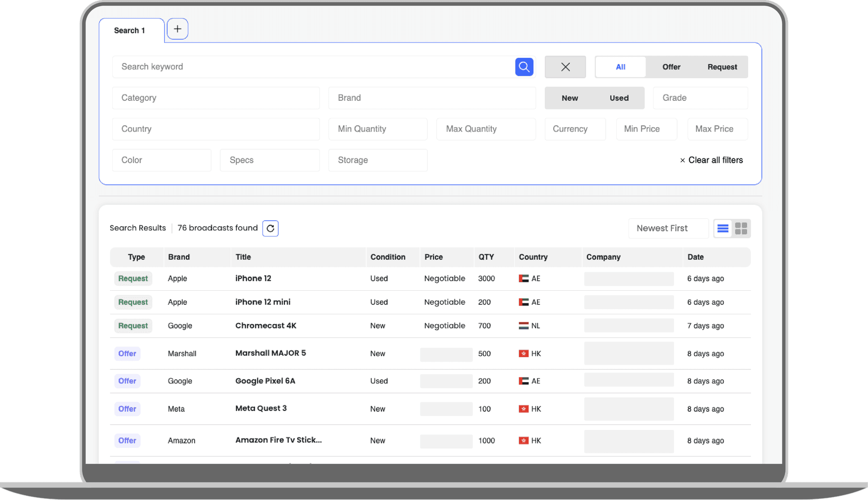The image size is (868, 500).
Task: Click the NL flag in the Chromecast 4K row
Action: tap(524, 325)
